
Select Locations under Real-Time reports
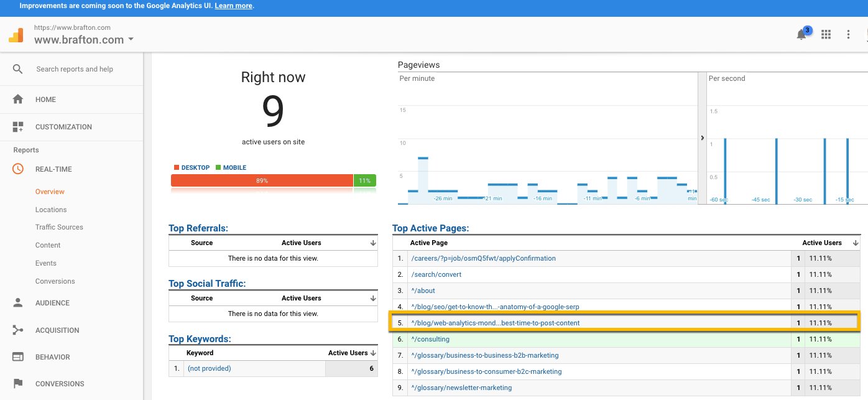[51, 210]
